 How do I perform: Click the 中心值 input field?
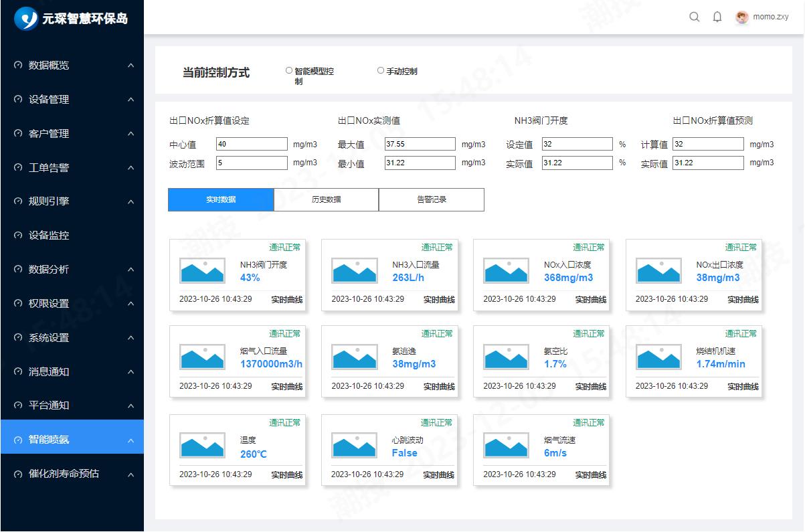252,144
